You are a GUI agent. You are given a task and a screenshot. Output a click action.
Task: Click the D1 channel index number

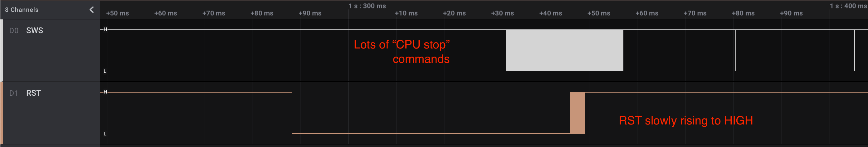click(13, 93)
